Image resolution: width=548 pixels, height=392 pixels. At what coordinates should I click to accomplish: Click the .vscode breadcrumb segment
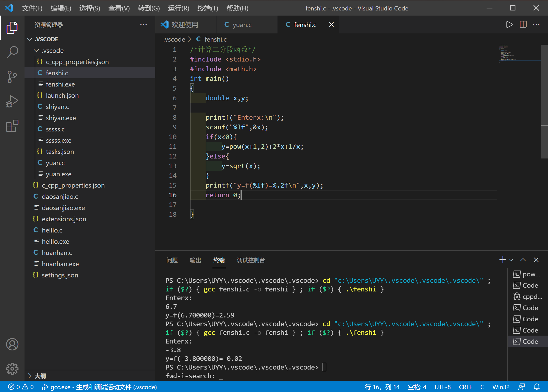point(174,39)
